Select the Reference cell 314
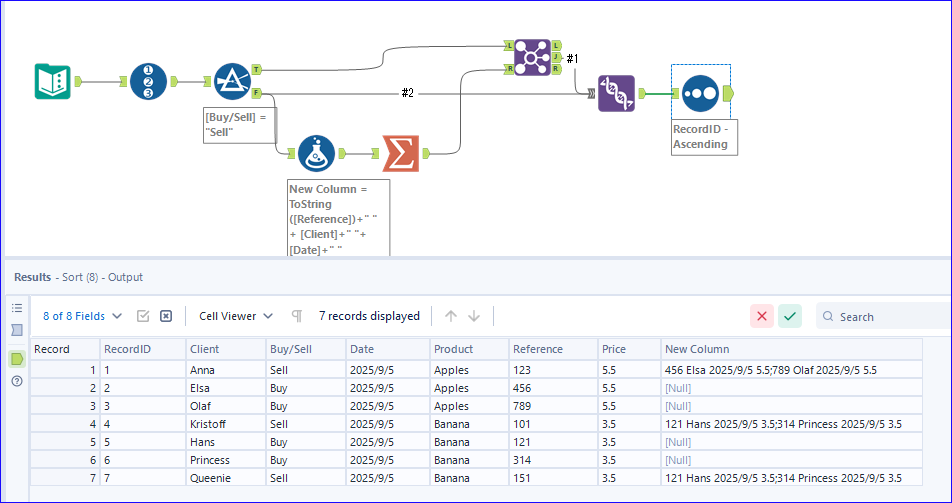The image size is (952, 503). (553, 460)
